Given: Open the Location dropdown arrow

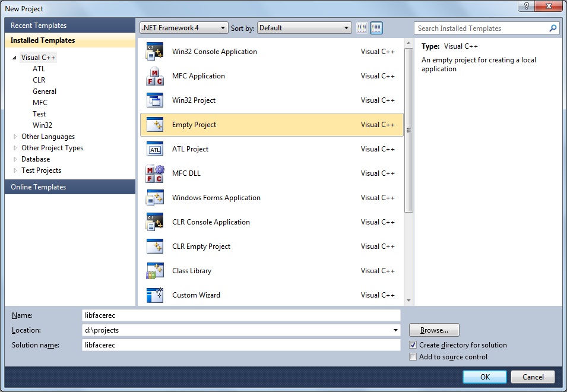Looking at the screenshot, I should click(395, 330).
